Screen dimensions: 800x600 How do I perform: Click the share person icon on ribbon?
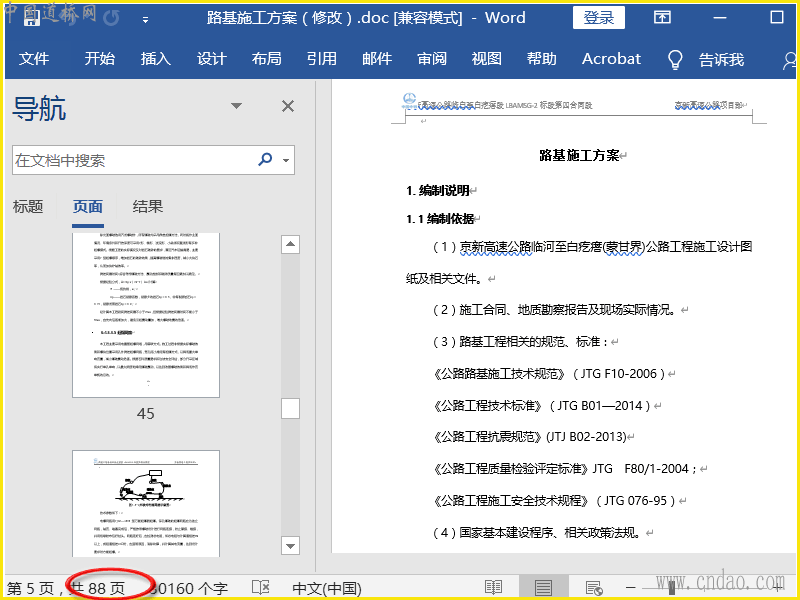click(x=789, y=60)
